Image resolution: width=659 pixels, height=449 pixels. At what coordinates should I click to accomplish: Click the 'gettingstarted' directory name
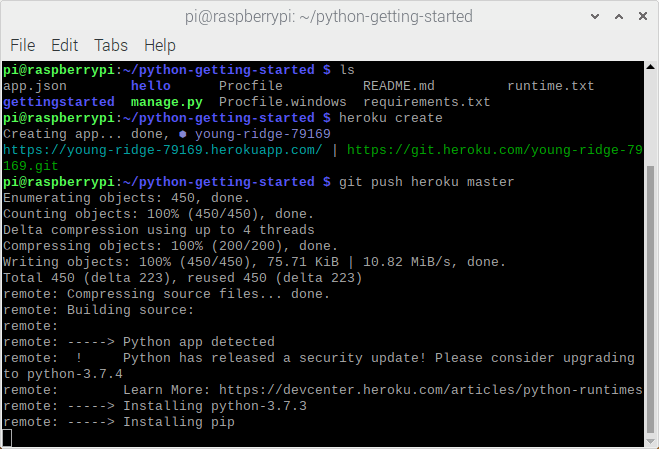[x=59, y=102]
